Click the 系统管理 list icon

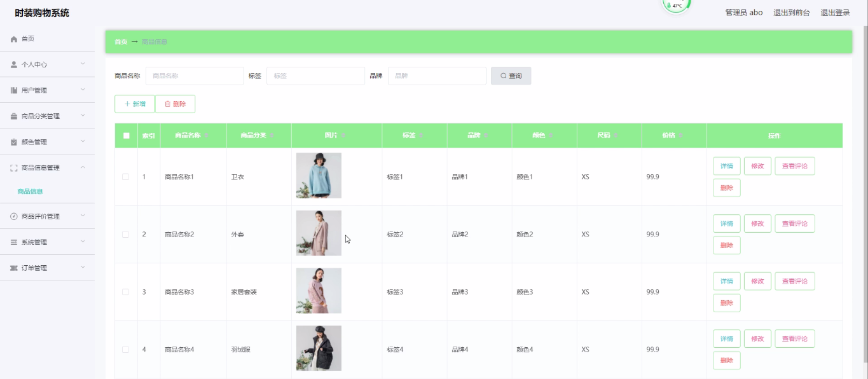14,242
